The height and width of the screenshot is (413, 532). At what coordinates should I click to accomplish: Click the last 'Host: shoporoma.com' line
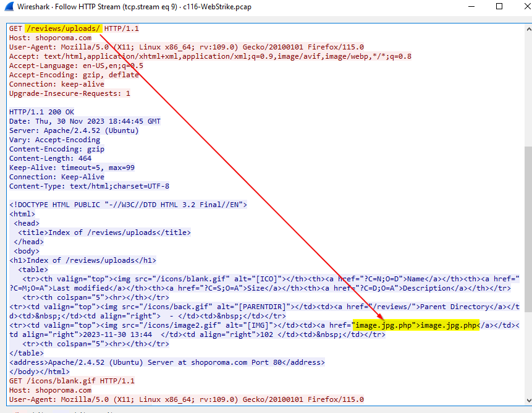(50, 390)
